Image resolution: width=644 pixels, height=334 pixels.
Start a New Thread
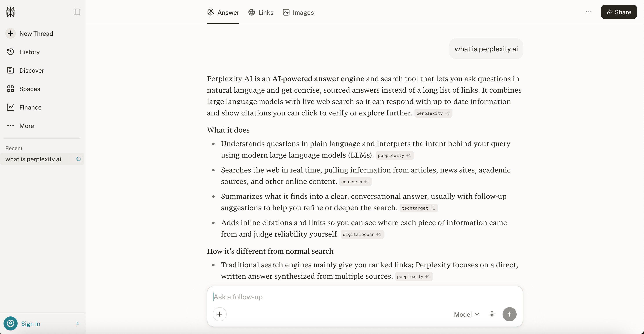click(36, 34)
